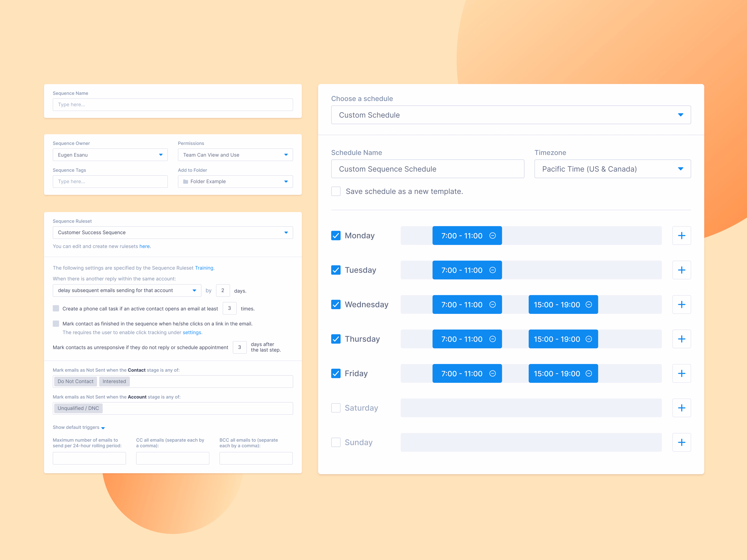This screenshot has width=747, height=560.
Task: Add a time slot to Sunday
Action: pyautogui.click(x=681, y=442)
